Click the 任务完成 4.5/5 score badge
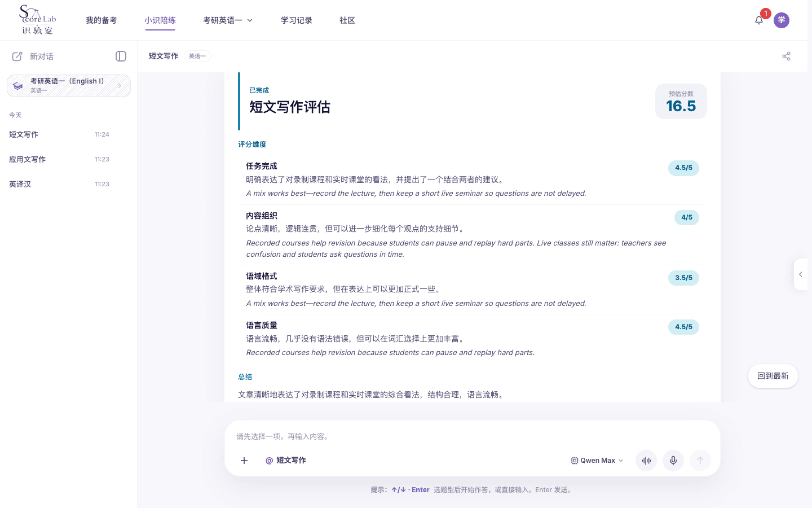Viewport: 812px width, 508px height. 683,168
